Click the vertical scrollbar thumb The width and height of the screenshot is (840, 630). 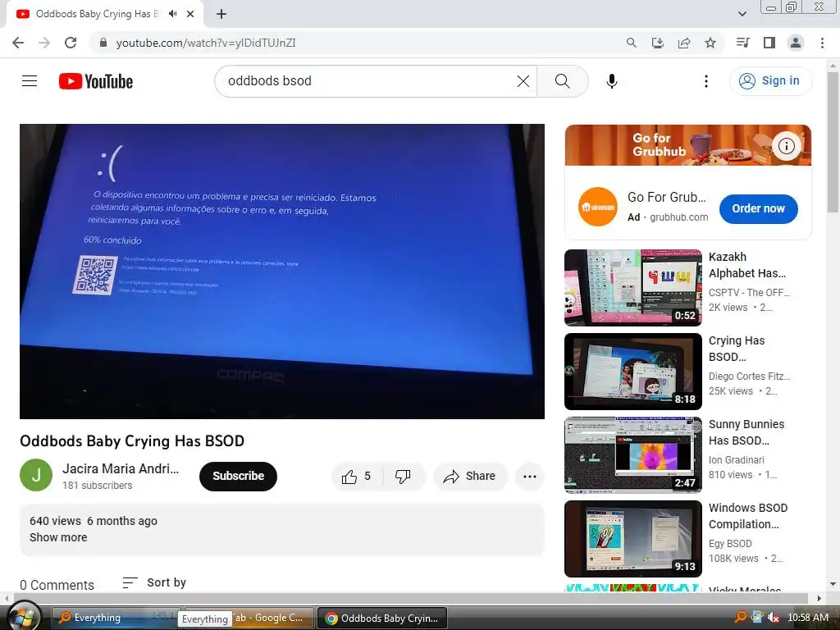(x=833, y=142)
